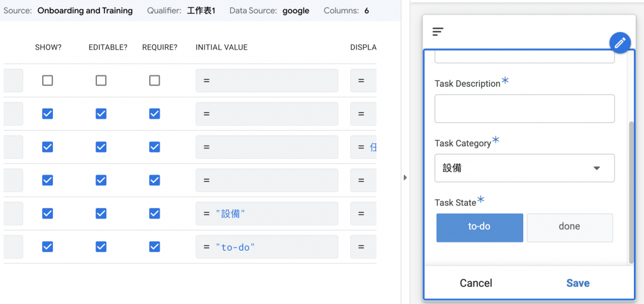Check the EDITABLE? box in the first row
The height and width of the screenshot is (304, 644).
(x=101, y=80)
